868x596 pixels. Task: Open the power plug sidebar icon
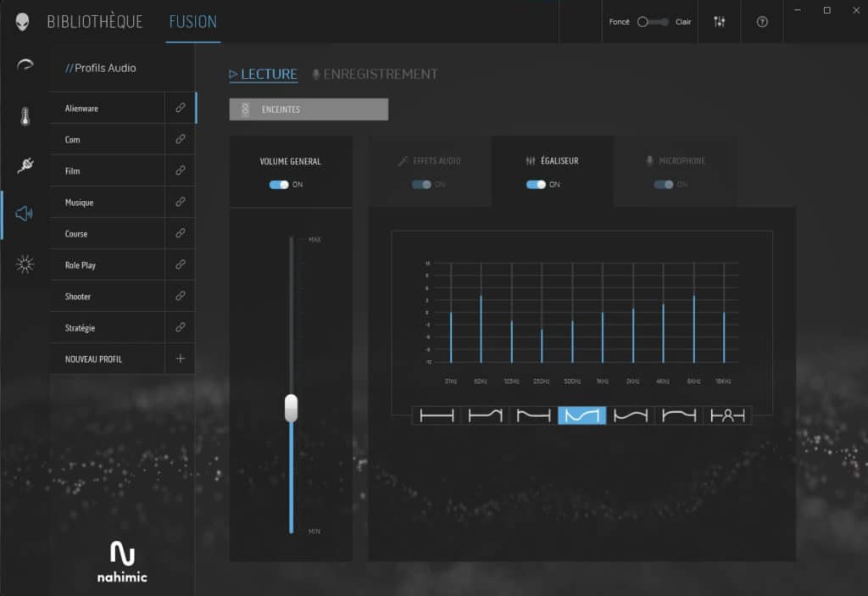[x=25, y=165]
